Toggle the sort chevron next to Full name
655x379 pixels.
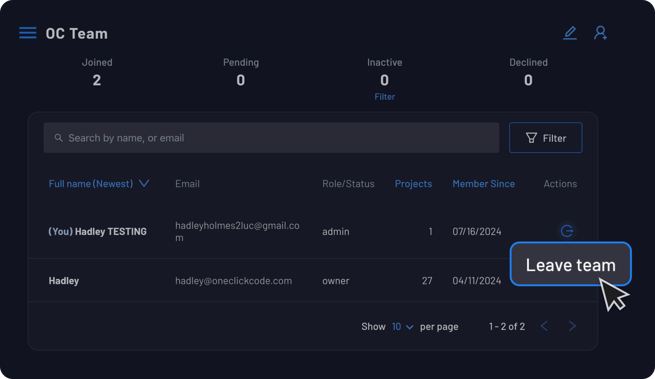coord(144,183)
